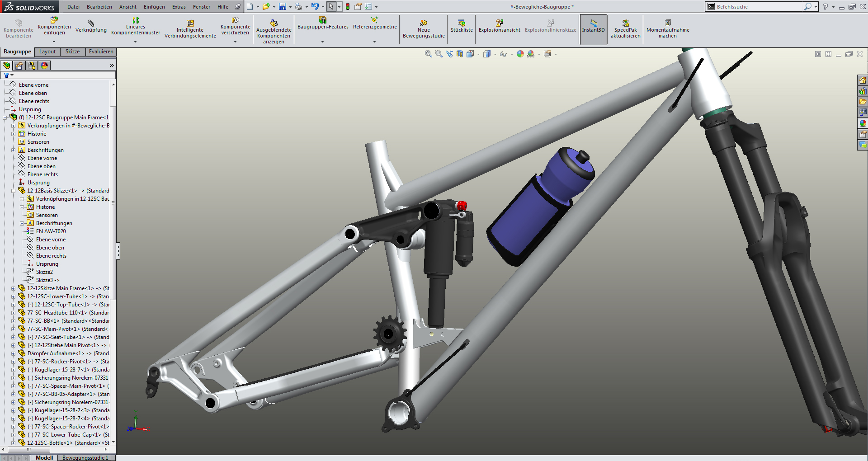868x461 pixels.
Task: Open the PropertyManager tab icon
Action: [x=19, y=66]
